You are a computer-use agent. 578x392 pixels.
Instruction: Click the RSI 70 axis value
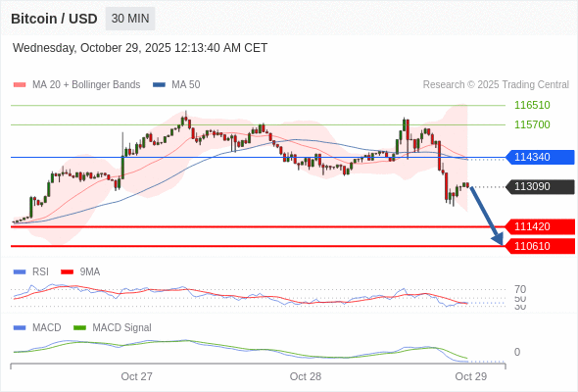(520, 289)
